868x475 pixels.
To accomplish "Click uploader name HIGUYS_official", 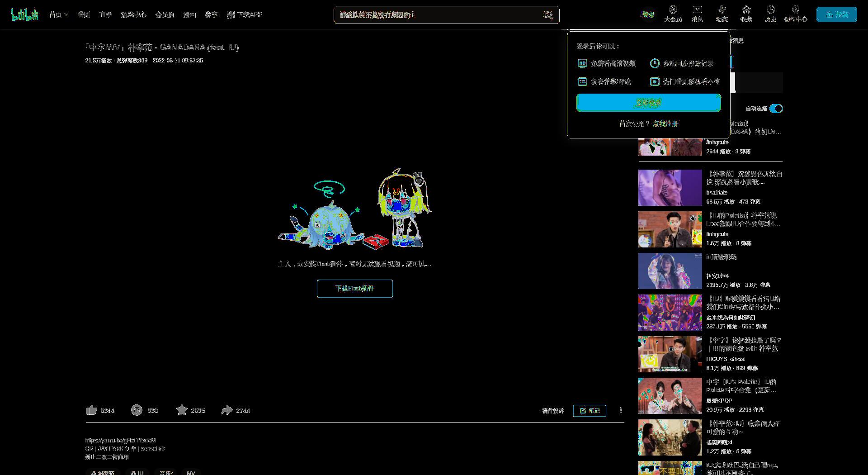I will (726, 359).
